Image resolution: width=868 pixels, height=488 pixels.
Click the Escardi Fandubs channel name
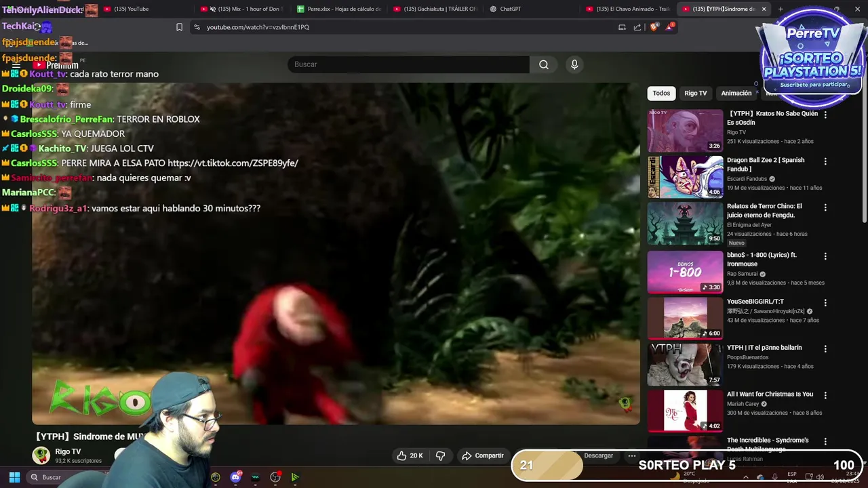[747, 179]
